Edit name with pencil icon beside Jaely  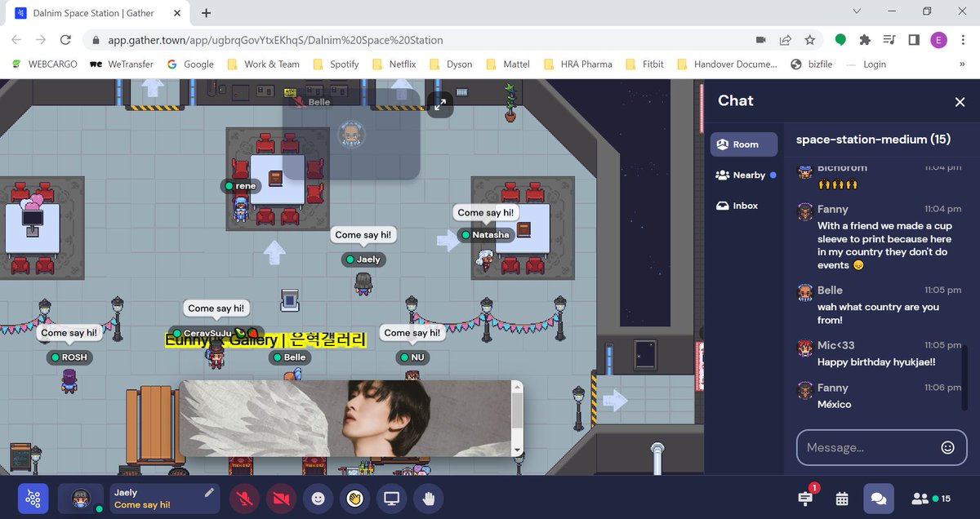(210, 492)
